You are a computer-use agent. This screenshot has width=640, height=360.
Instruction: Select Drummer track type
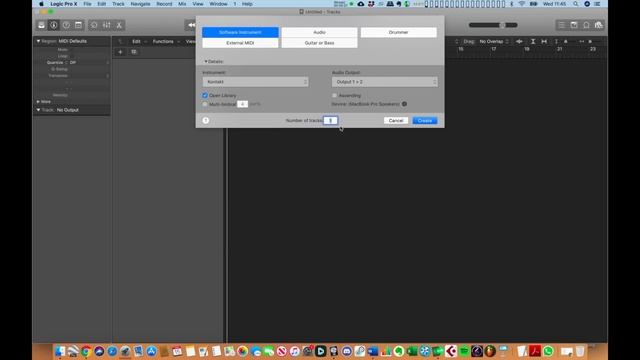tap(398, 32)
